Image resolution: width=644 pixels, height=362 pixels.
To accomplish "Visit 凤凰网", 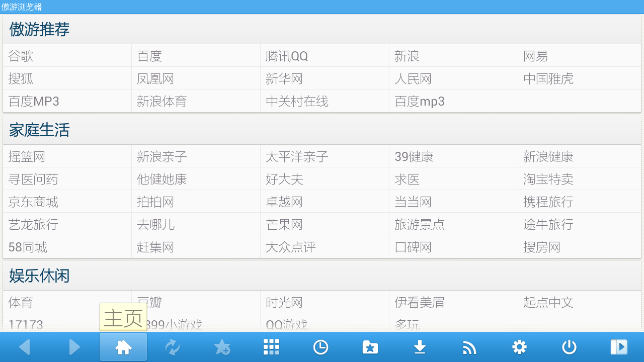I will 155,78.
